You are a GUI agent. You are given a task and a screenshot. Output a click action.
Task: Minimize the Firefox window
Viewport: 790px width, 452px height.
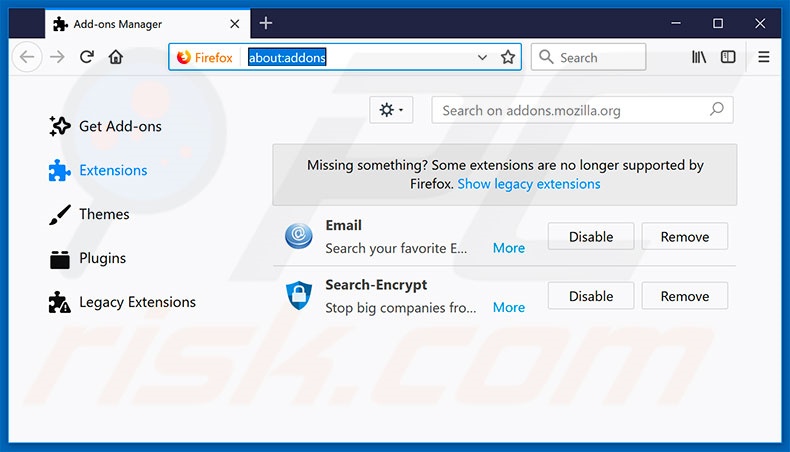point(676,23)
